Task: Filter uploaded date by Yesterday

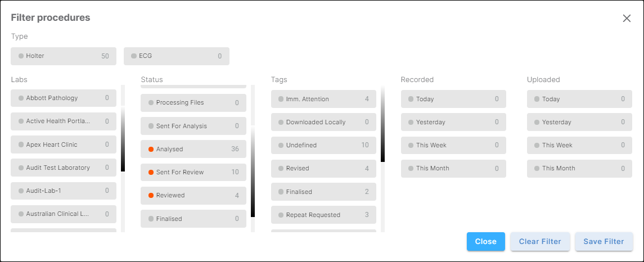Action: [579, 122]
